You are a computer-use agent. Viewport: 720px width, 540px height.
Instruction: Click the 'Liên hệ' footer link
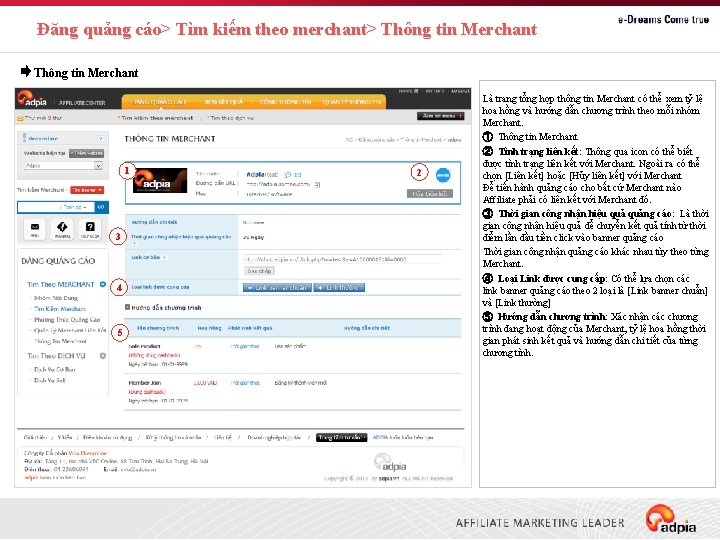[x=223, y=437]
